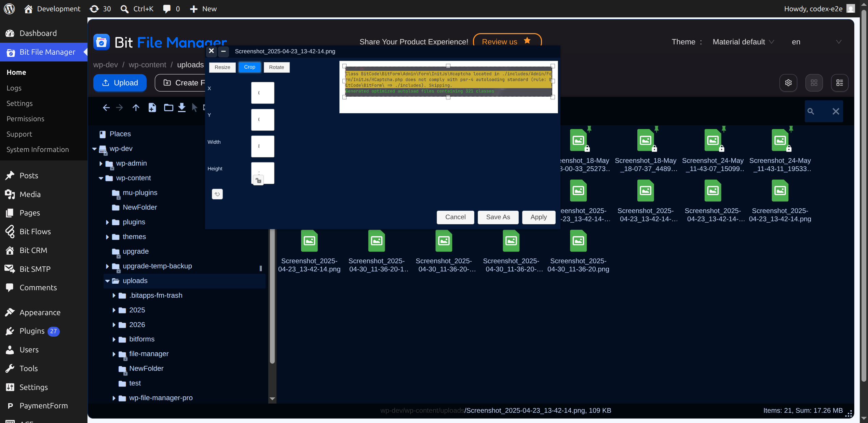The image size is (868, 423).
Task: Toggle the aspect ratio lock by the Height field
Action: click(x=258, y=180)
